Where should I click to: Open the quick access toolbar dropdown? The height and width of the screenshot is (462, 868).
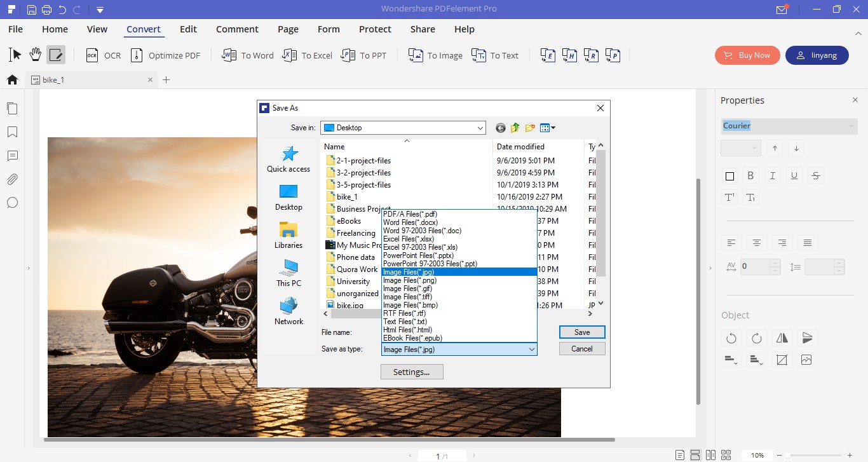click(100, 10)
